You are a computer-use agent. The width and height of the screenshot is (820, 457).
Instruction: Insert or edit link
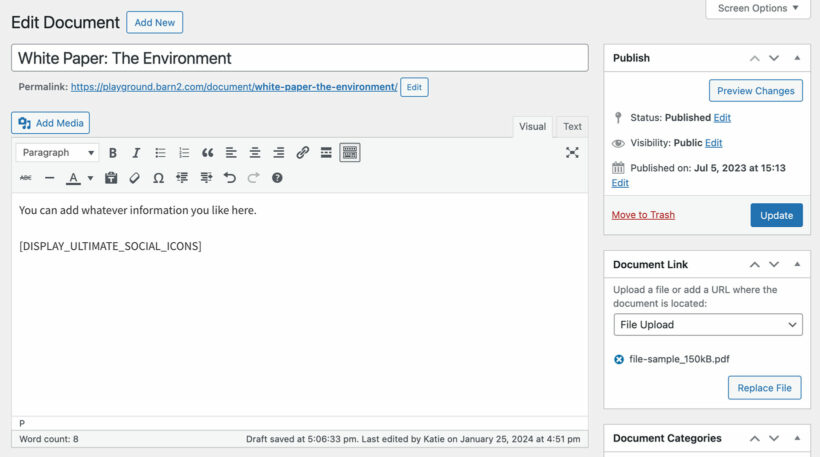pyautogui.click(x=302, y=153)
